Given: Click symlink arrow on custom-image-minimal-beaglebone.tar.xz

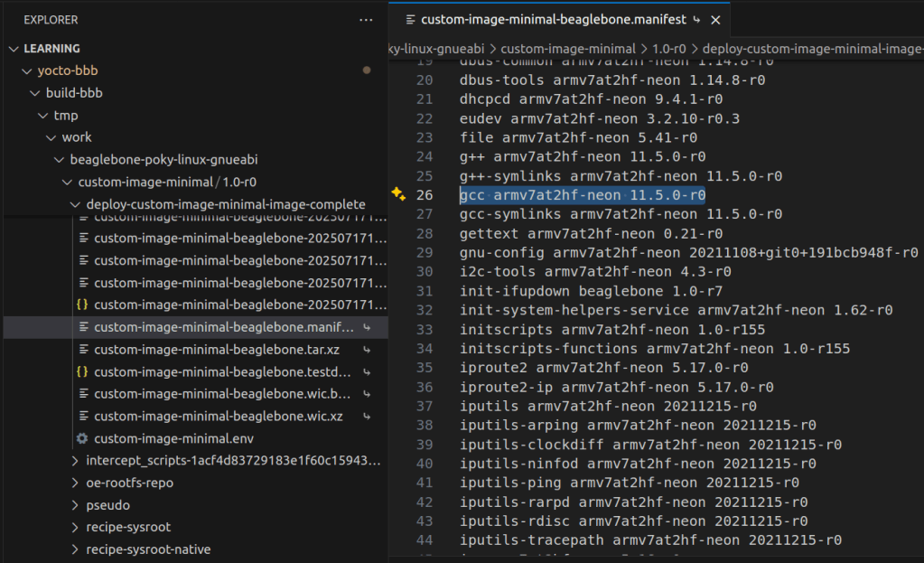Looking at the screenshot, I should [367, 349].
